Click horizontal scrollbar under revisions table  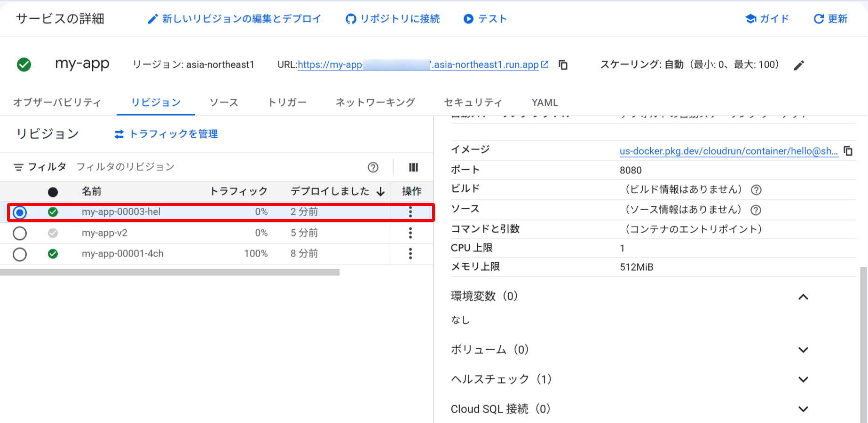click(x=170, y=272)
